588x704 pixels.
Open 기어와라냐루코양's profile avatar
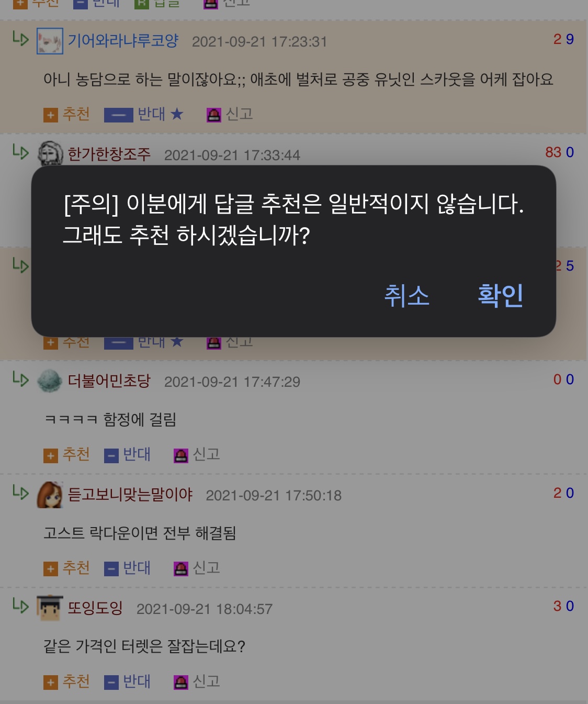[50, 41]
